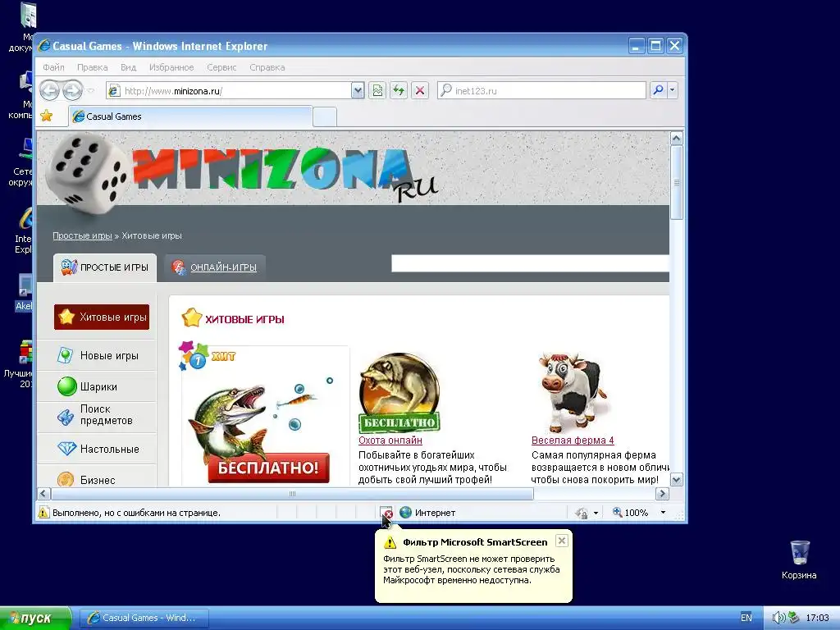The width and height of the screenshot is (840, 630).
Task: Select the Casual Games browser tab
Action: (190, 116)
